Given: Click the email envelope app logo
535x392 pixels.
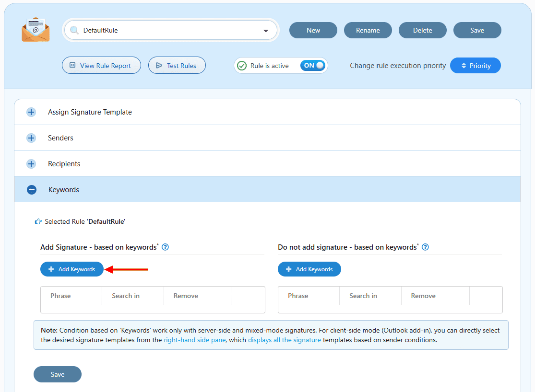Looking at the screenshot, I should [x=36, y=30].
